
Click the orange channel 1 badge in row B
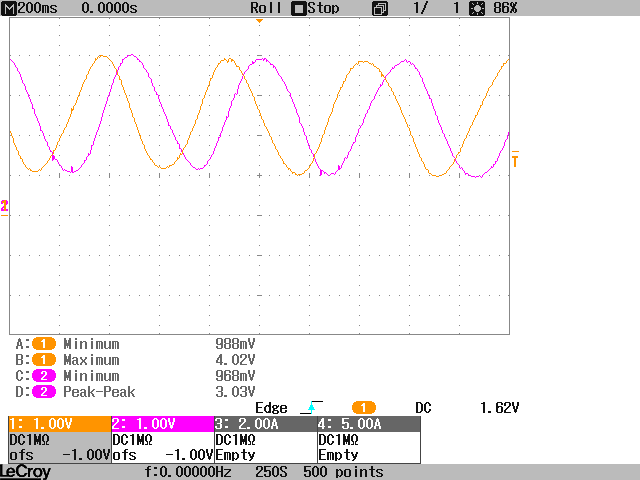(44, 360)
